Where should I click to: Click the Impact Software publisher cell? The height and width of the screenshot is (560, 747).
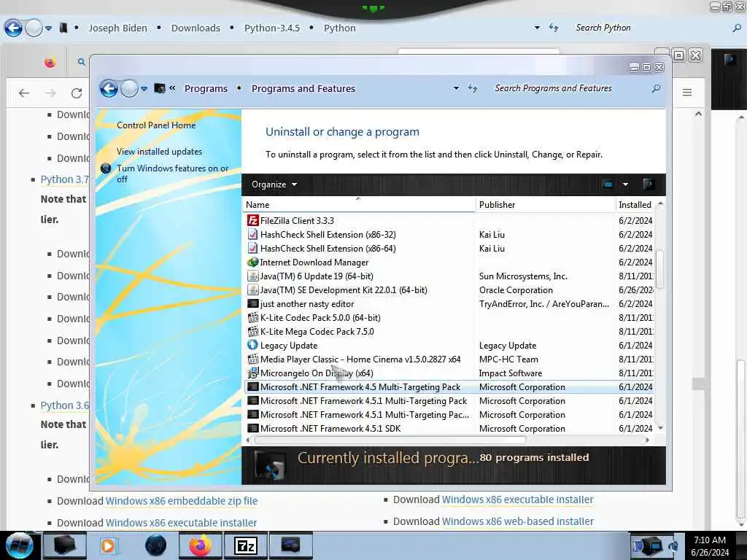pyautogui.click(x=510, y=373)
